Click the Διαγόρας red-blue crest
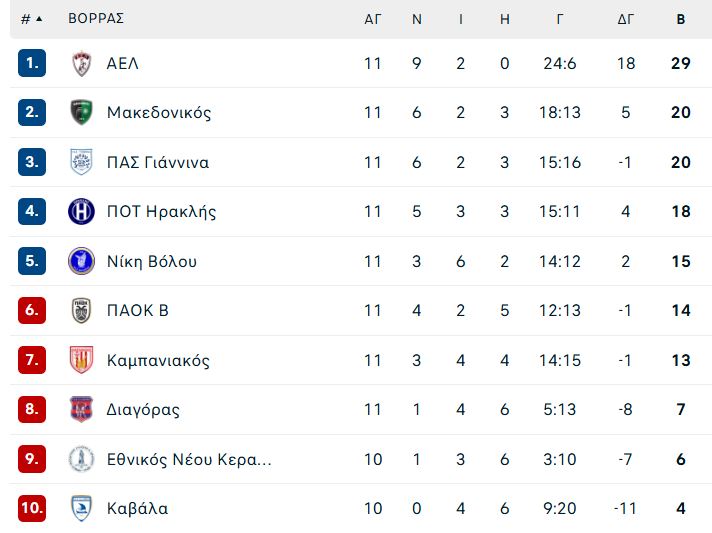This screenshot has height=533, width=712. point(82,409)
